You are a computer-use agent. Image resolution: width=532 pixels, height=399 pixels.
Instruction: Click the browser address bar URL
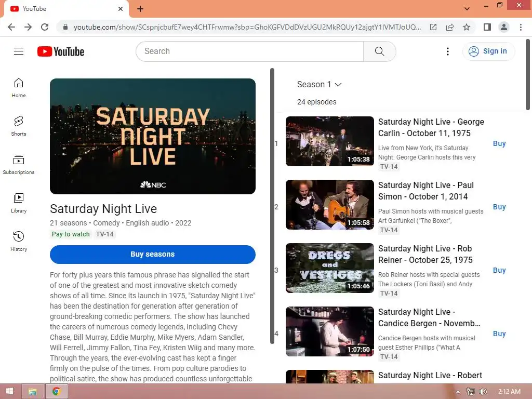pos(247,27)
